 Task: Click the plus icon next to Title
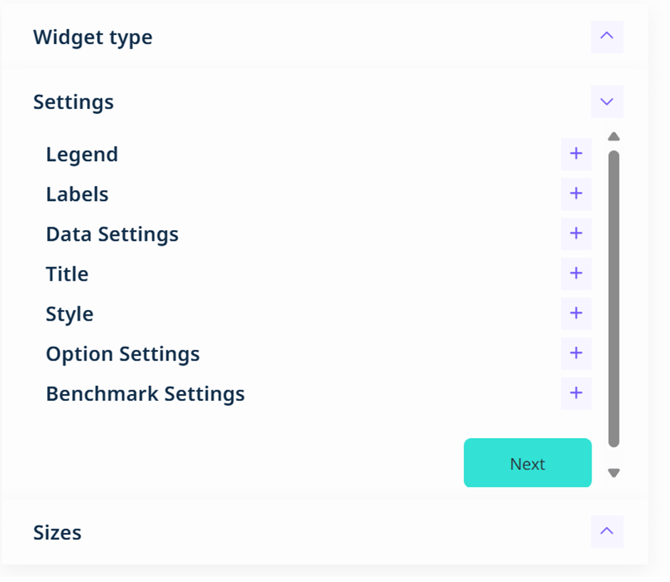576,274
